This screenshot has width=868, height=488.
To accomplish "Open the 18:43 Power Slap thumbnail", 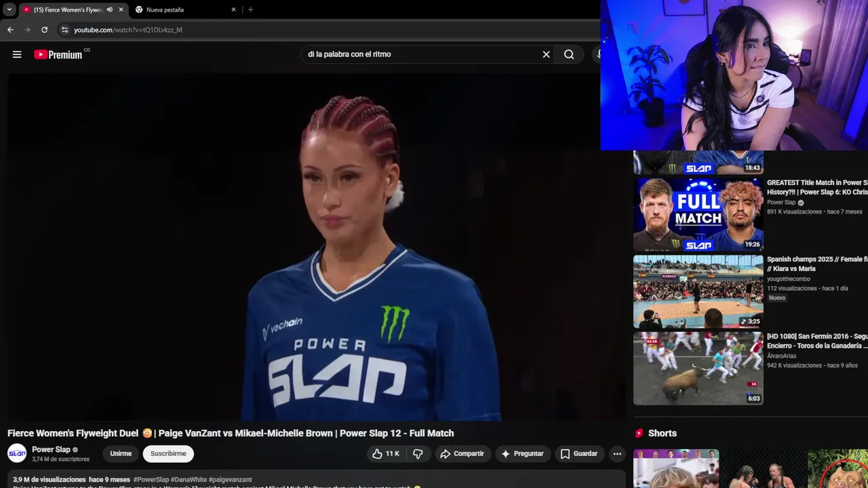I will point(698,163).
